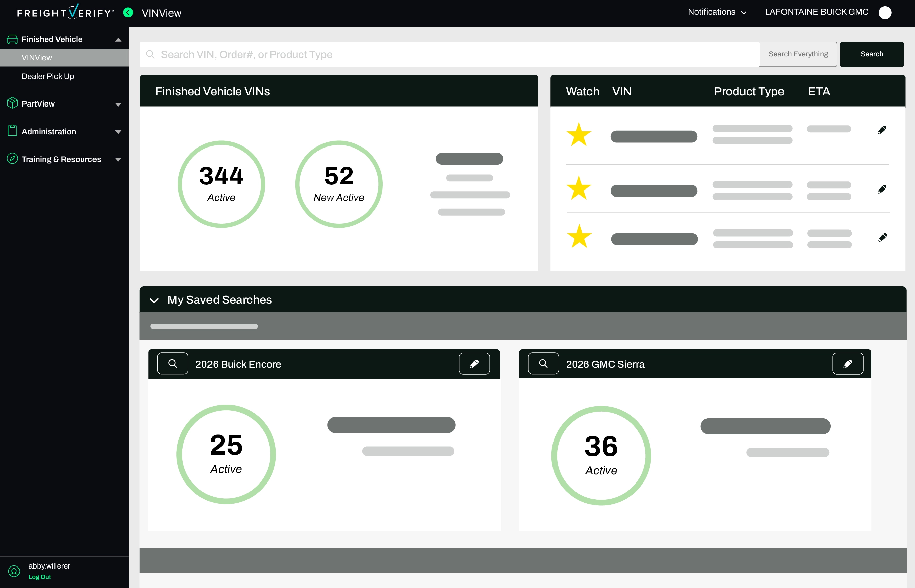This screenshot has height=588, width=915.
Task: Click the pencil edit icon in first watch row
Action: point(882,130)
